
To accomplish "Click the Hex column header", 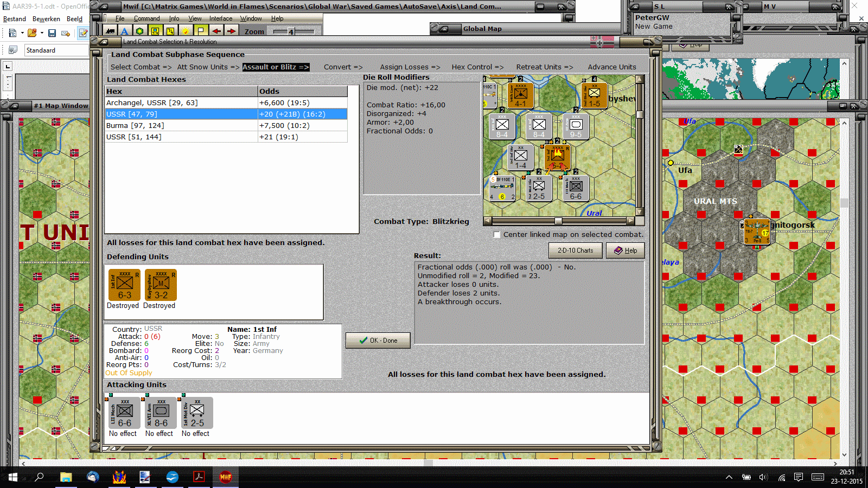I will click(x=181, y=92).
